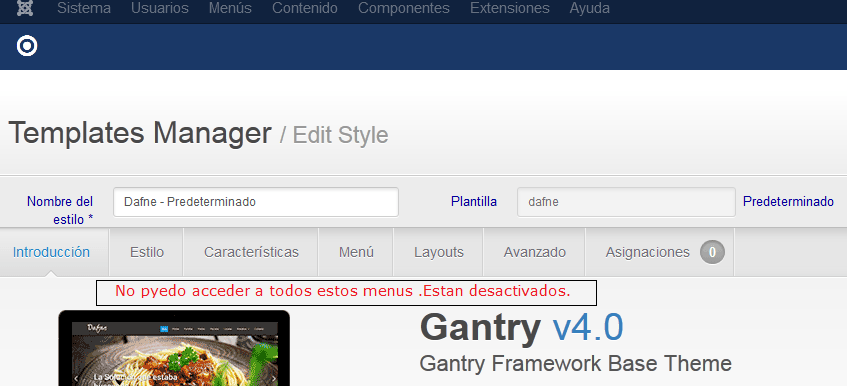The height and width of the screenshot is (386, 847).
Task: Open the Contenido menu
Action: (305, 9)
